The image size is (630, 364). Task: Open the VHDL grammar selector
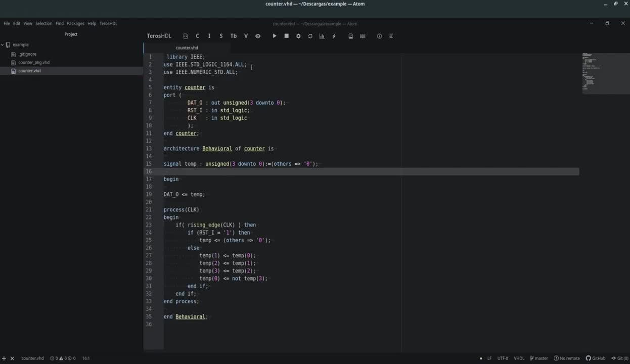coord(519,358)
